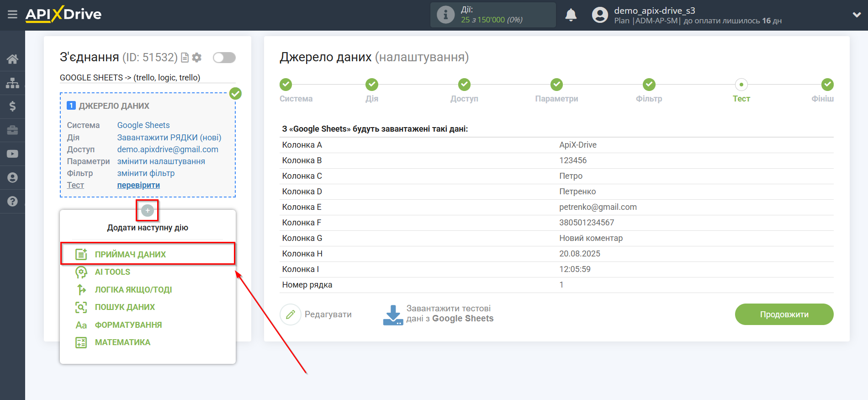Screen dimensions: 868x400
Task: Click змінити фільтр link
Action: (x=146, y=173)
